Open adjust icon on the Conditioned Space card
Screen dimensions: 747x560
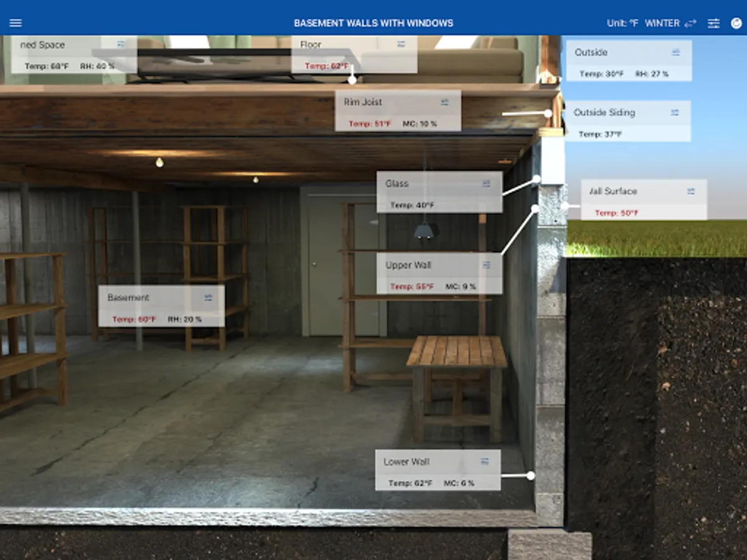pos(121,44)
